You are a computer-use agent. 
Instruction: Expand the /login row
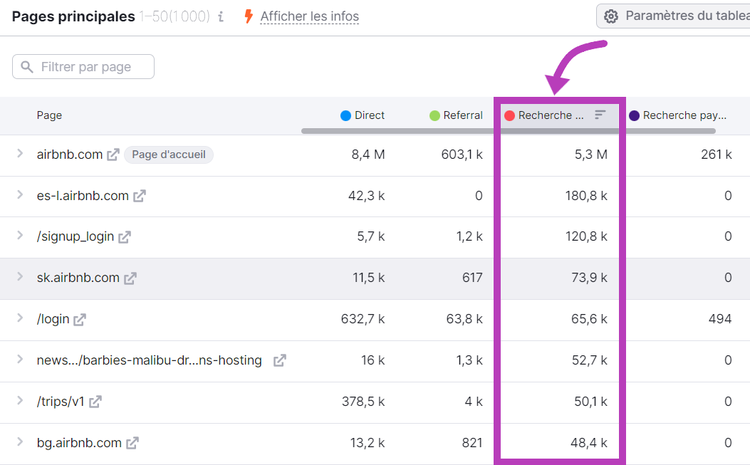20,318
